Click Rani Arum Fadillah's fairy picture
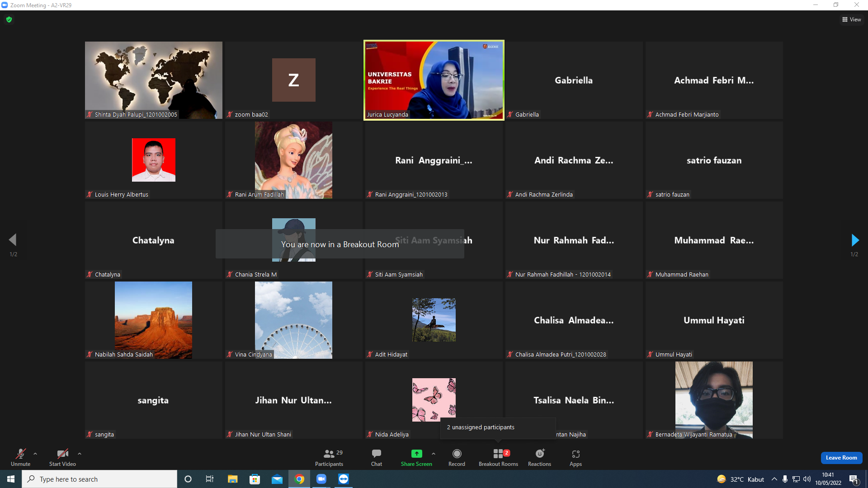The image size is (868, 488). [x=294, y=160]
